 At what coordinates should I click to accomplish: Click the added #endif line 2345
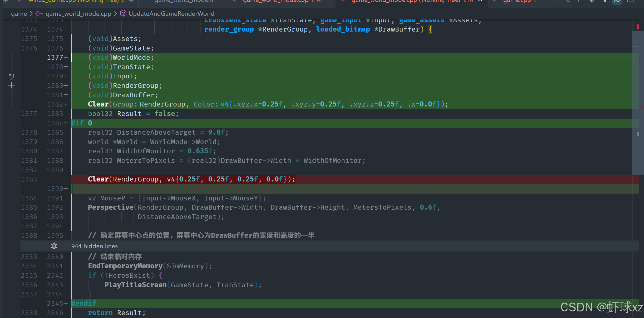tap(84, 304)
